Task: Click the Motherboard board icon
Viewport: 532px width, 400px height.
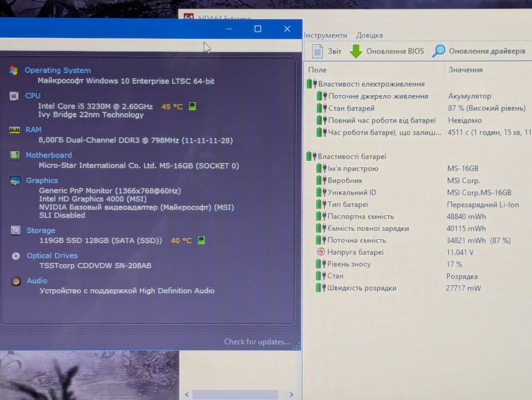Action: click(x=15, y=155)
